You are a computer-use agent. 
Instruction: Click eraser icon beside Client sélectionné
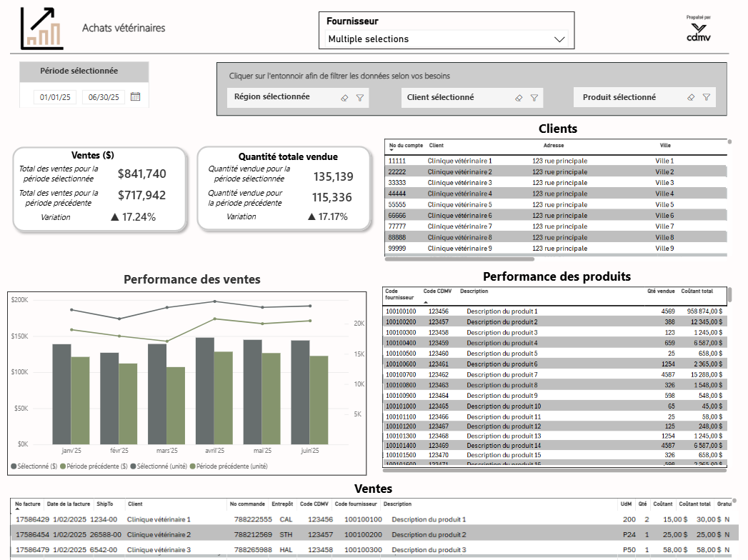519,98
